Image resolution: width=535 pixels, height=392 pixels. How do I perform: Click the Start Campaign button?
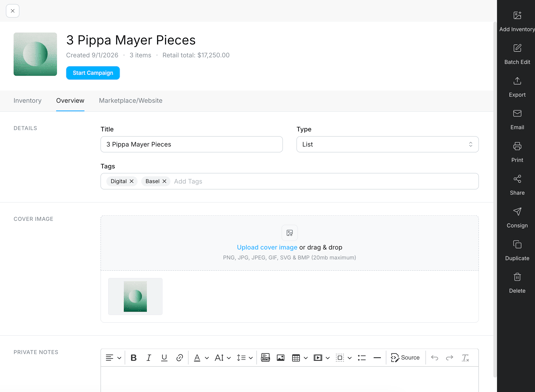(x=93, y=73)
